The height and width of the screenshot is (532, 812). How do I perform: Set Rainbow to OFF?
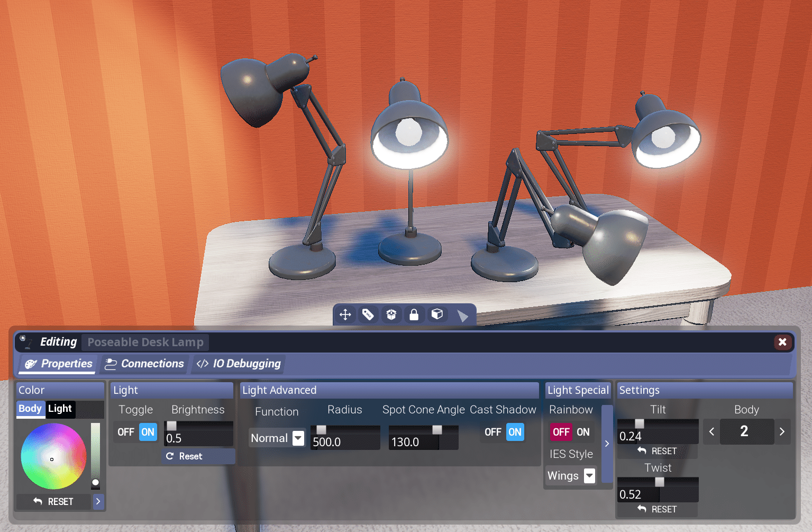pos(561,432)
